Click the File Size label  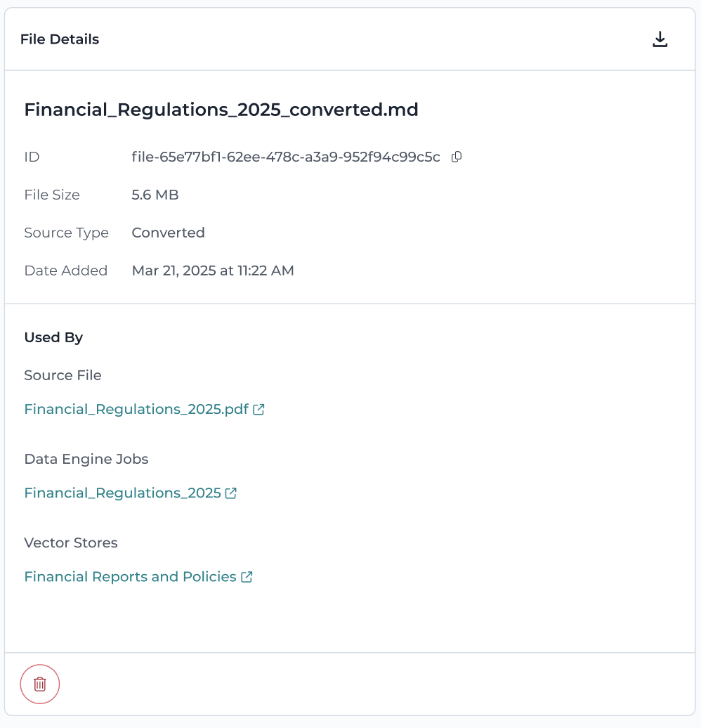pyautogui.click(x=52, y=195)
